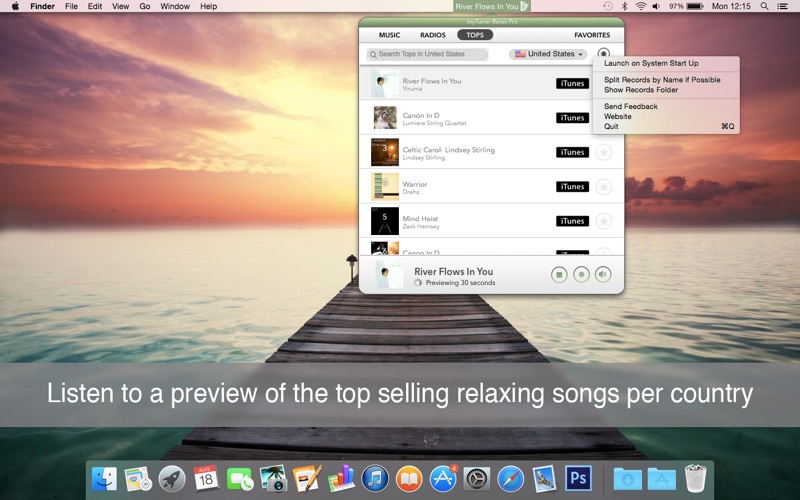Favorite the Celtic Carol star
Screen dimensions: 800x500
(x=604, y=152)
